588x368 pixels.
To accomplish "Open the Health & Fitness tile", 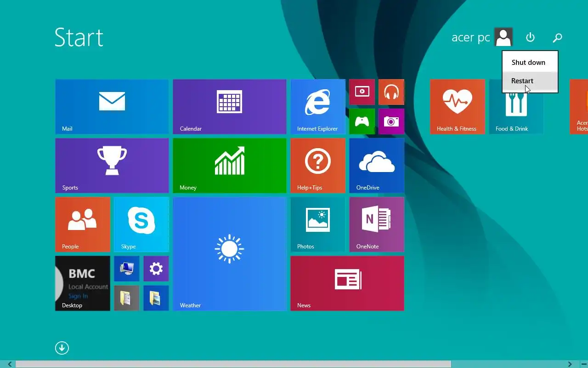I will (458, 107).
